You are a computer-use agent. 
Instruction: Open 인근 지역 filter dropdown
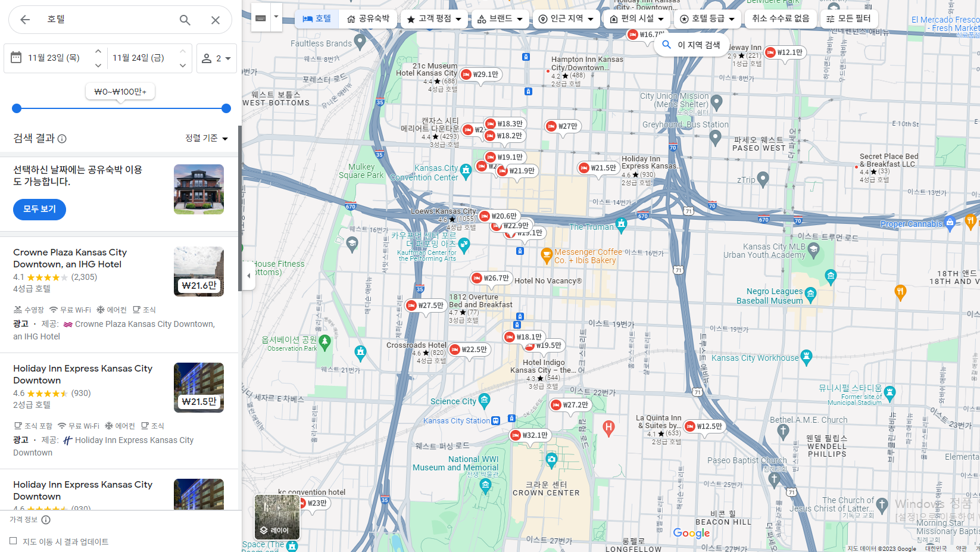566,19
